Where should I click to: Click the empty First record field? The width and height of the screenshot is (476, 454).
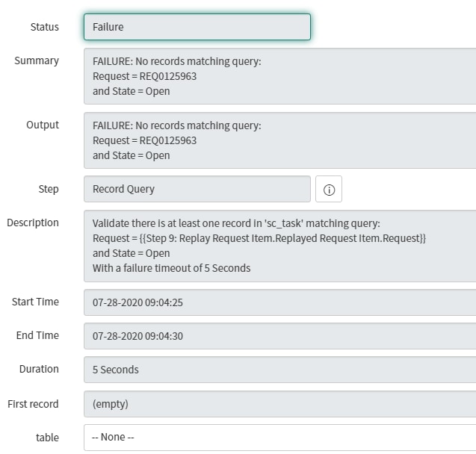(279, 404)
